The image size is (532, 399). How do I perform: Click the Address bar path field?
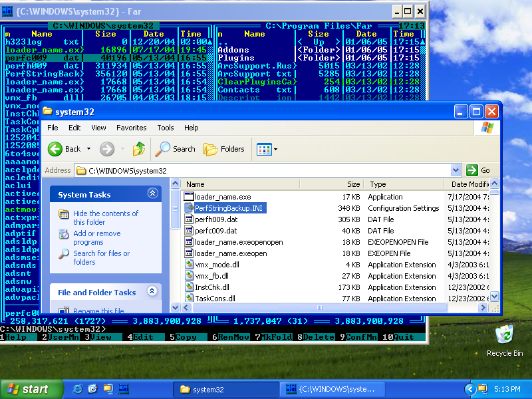coord(263,171)
